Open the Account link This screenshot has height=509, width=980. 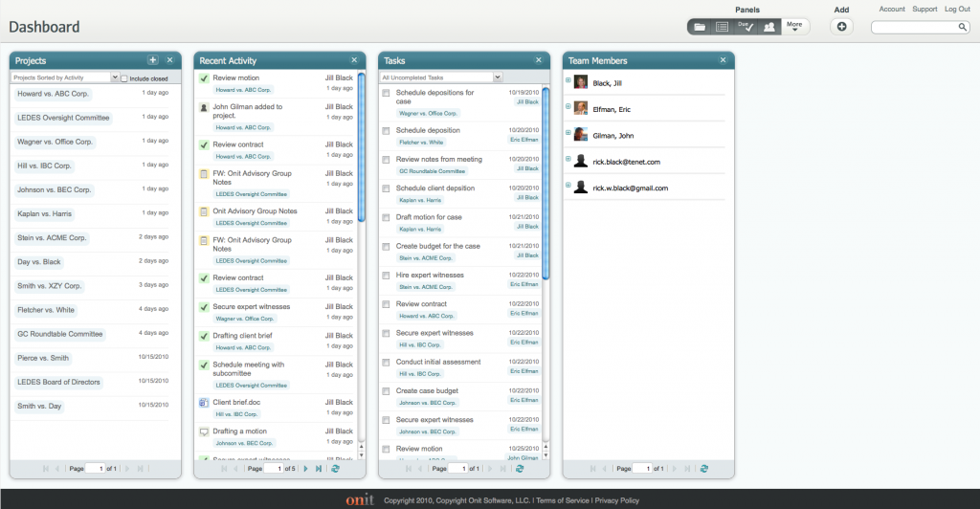click(891, 9)
